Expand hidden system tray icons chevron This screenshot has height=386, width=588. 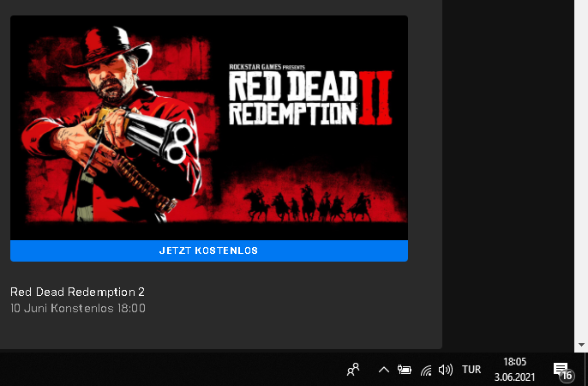pyautogui.click(x=384, y=370)
